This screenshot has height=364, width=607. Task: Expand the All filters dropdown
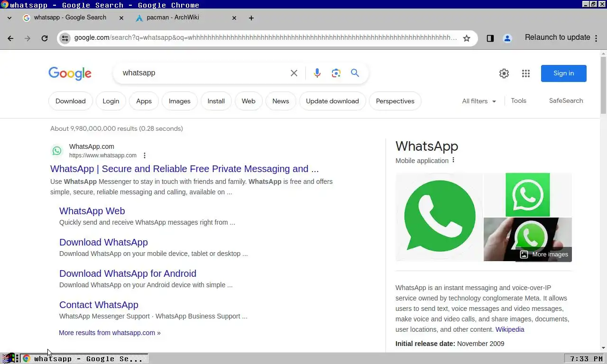[479, 101]
